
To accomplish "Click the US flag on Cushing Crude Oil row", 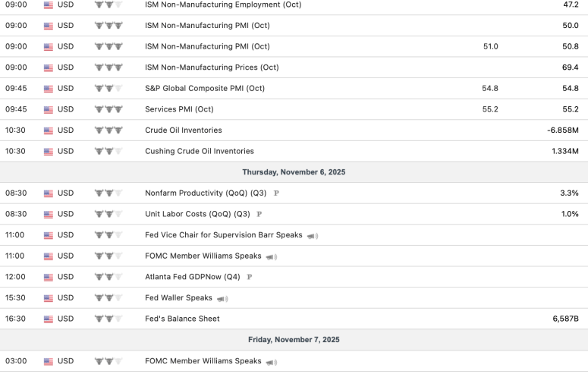I will click(x=49, y=152).
